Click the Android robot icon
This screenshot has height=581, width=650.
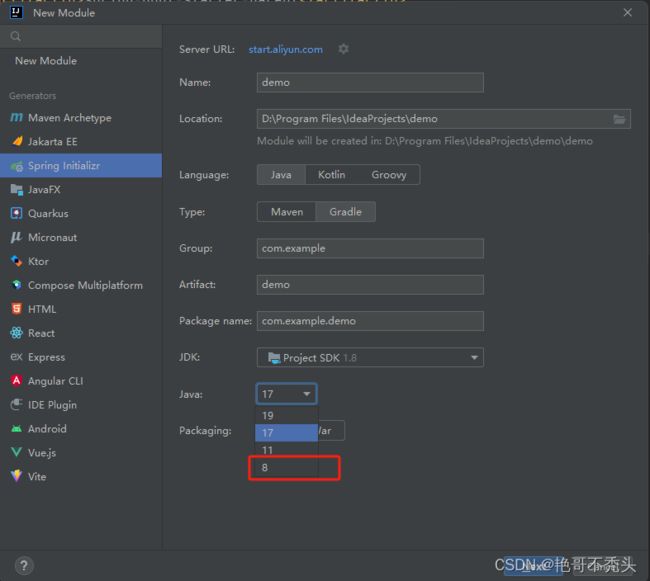[x=17, y=428]
